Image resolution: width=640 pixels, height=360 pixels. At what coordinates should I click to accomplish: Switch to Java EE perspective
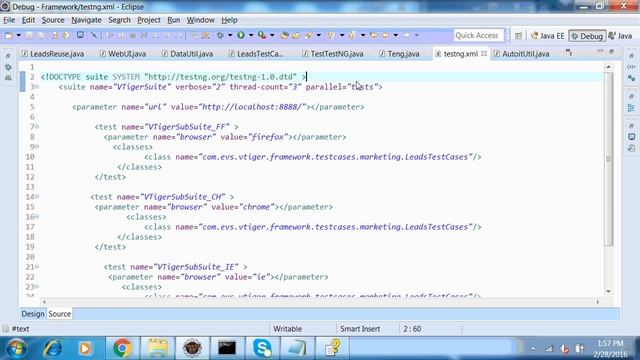point(547,36)
